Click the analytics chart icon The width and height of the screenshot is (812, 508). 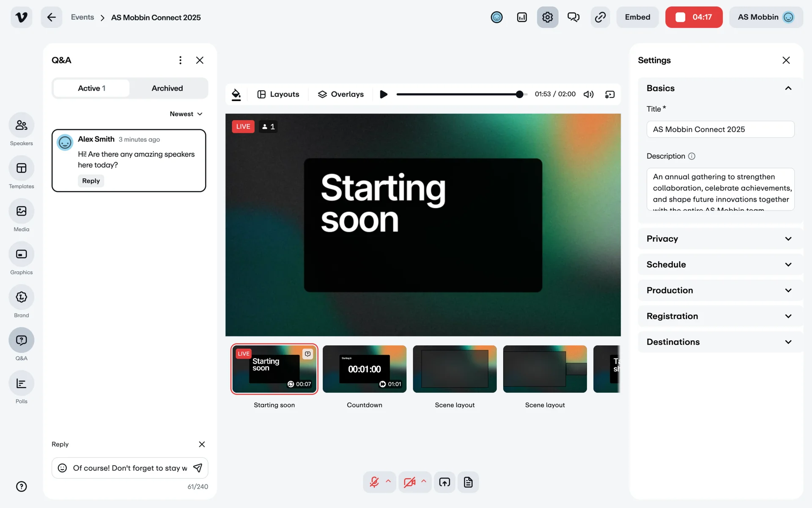522,17
